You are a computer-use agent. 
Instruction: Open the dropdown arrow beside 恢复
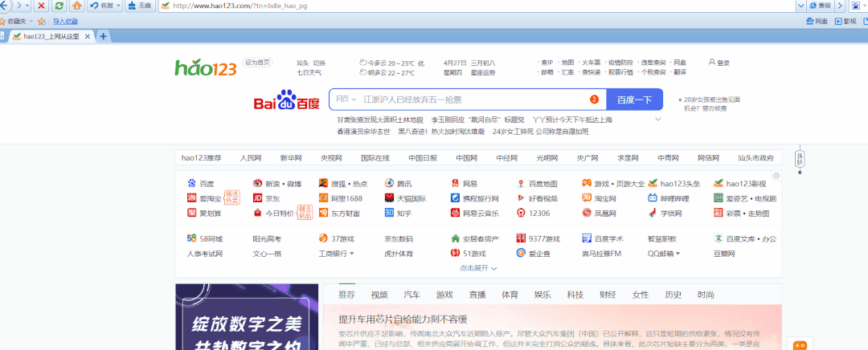[118, 6]
